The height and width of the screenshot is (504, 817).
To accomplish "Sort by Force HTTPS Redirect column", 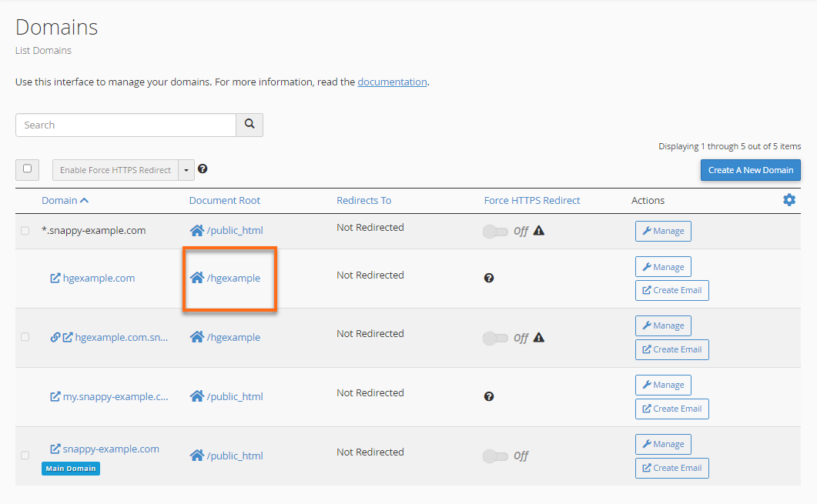I will tap(532, 200).
